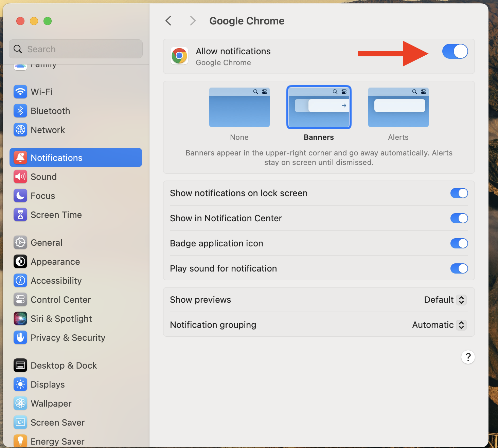Open the Show previews Default dropdown
This screenshot has height=448, width=498.
tap(445, 300)
